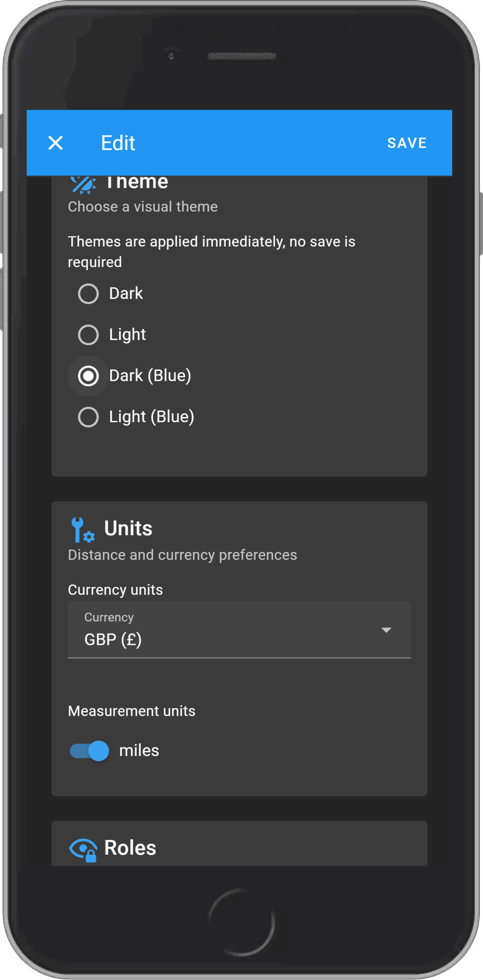Image resolution: width=483 pixels, height=980 pixels.
Task: Tap SAVE in the top bar
Action: coord(407,143)
